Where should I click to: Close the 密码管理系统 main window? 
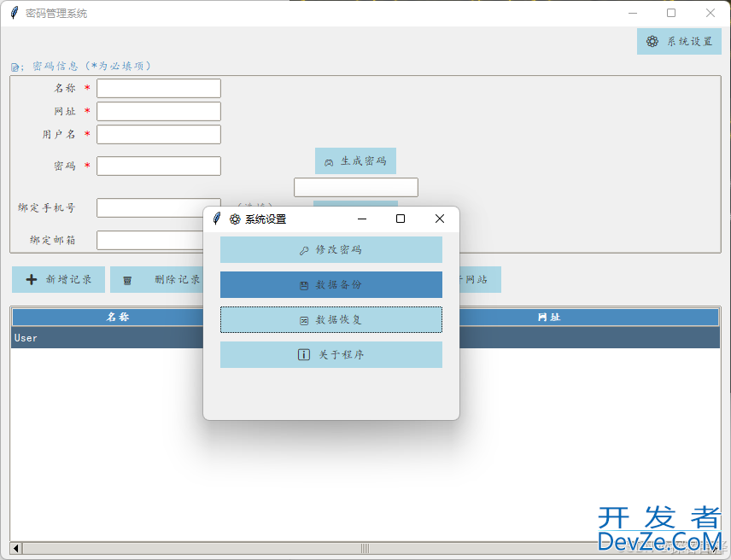tap(711, 13)
